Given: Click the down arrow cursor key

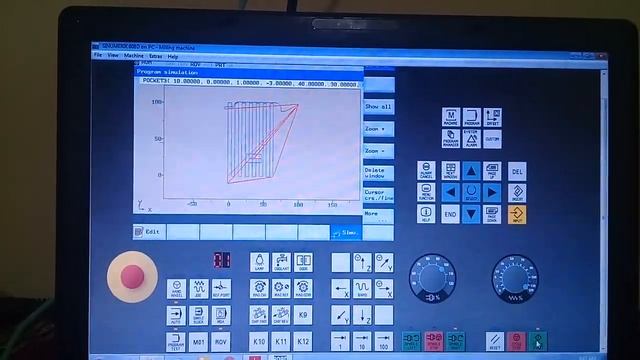Looking at the screenshot, I should point(471,214).
